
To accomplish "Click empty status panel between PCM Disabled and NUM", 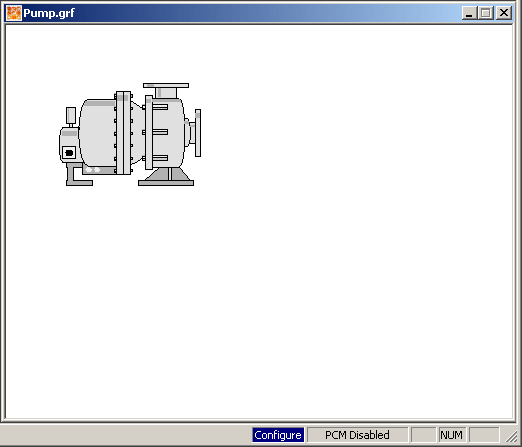I will click(423, 435).
